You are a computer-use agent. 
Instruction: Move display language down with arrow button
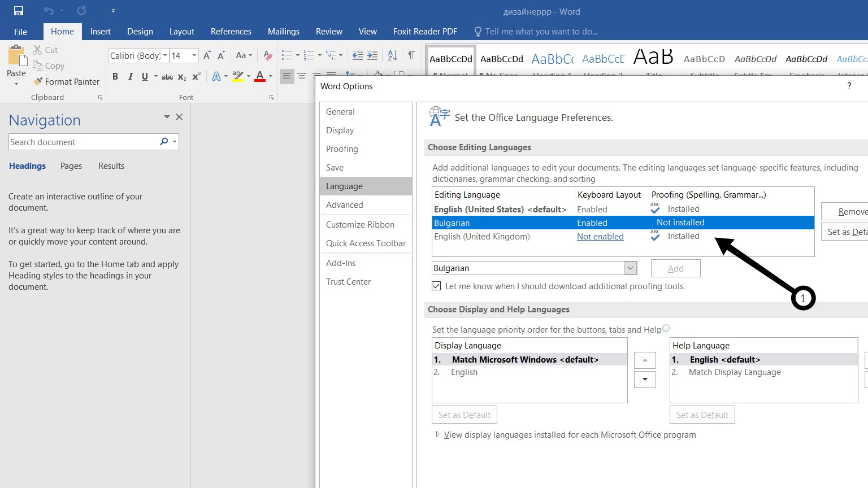[645, 380]
